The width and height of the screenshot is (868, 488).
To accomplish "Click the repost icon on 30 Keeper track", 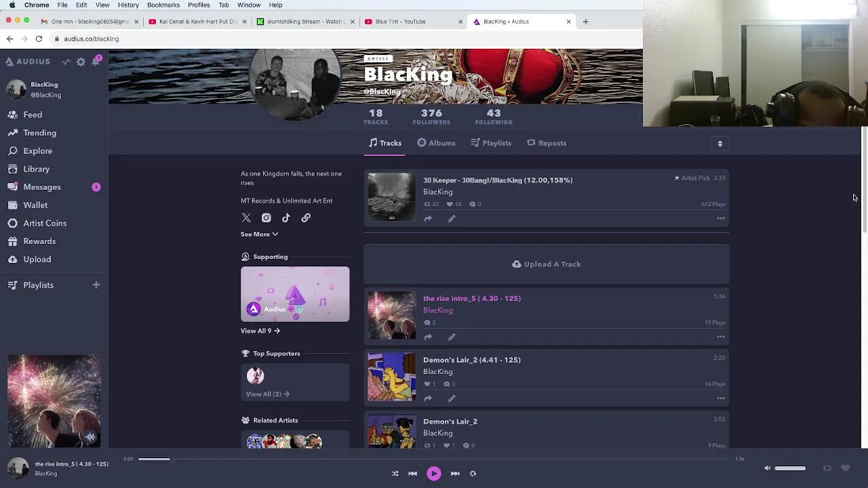I will tap(427, 204).
